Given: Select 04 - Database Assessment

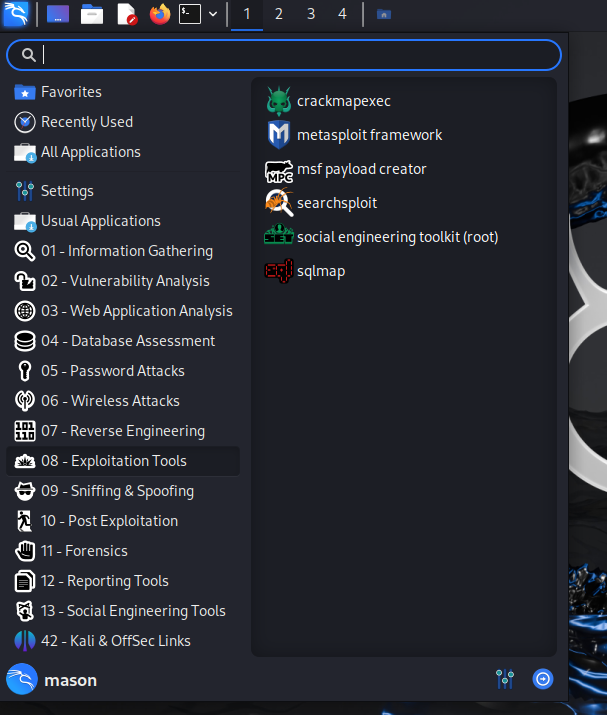Looking at the screenshot, I should (123, 341).
